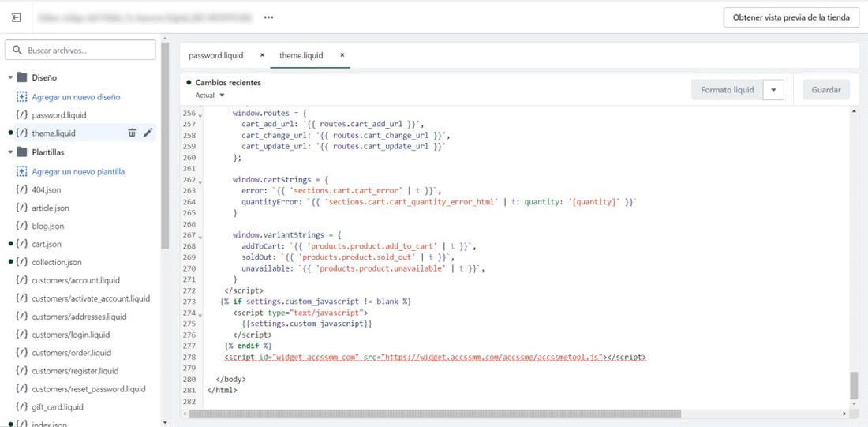Click Obtener vista previa de la tienda
The height and width of the screenshot is (427, 868).
coord(791,17)
